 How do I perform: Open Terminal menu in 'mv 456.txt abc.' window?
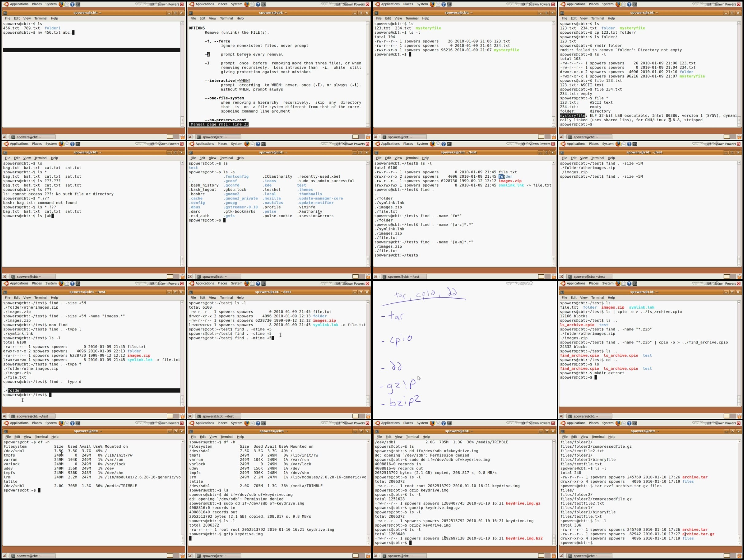point(41,18)
